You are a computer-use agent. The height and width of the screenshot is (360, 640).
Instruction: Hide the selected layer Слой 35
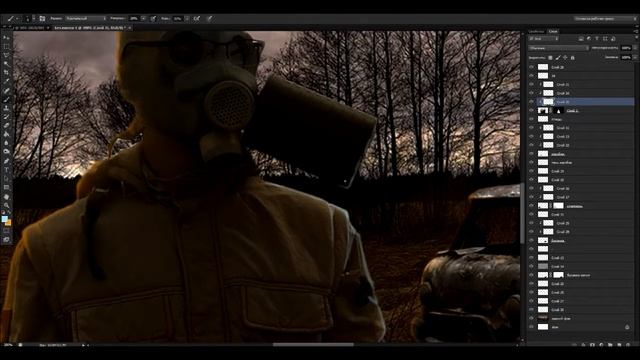531,102
